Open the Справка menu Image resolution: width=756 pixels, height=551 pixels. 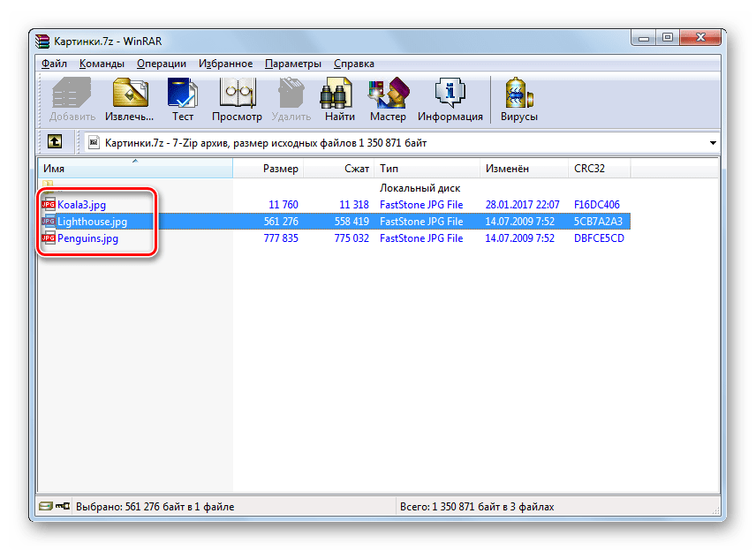click(354, 64)
